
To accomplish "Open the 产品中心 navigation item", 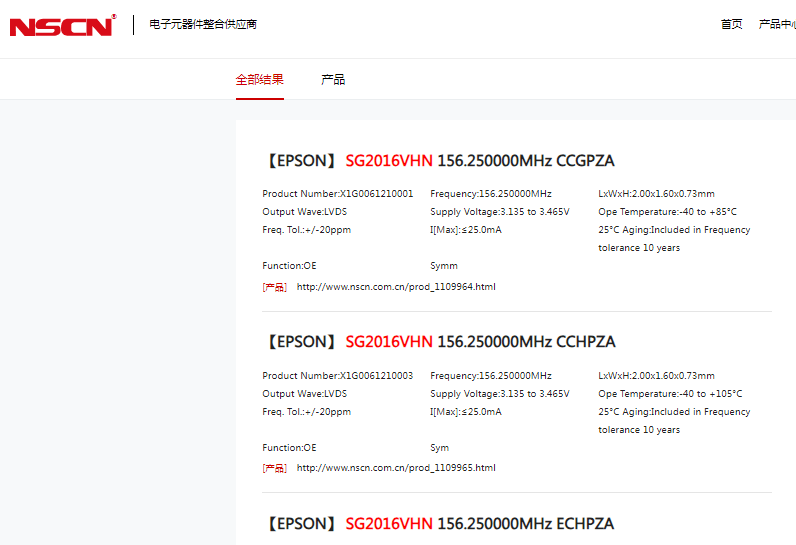I will (777, 24).
